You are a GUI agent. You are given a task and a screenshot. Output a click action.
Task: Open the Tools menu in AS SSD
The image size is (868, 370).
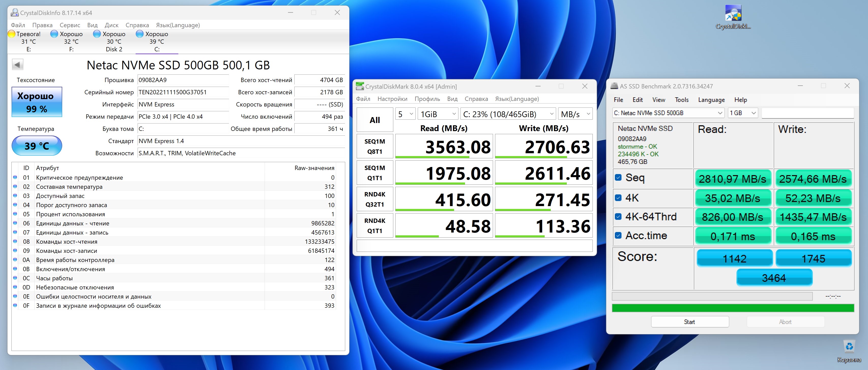click(x=681, y=100)
